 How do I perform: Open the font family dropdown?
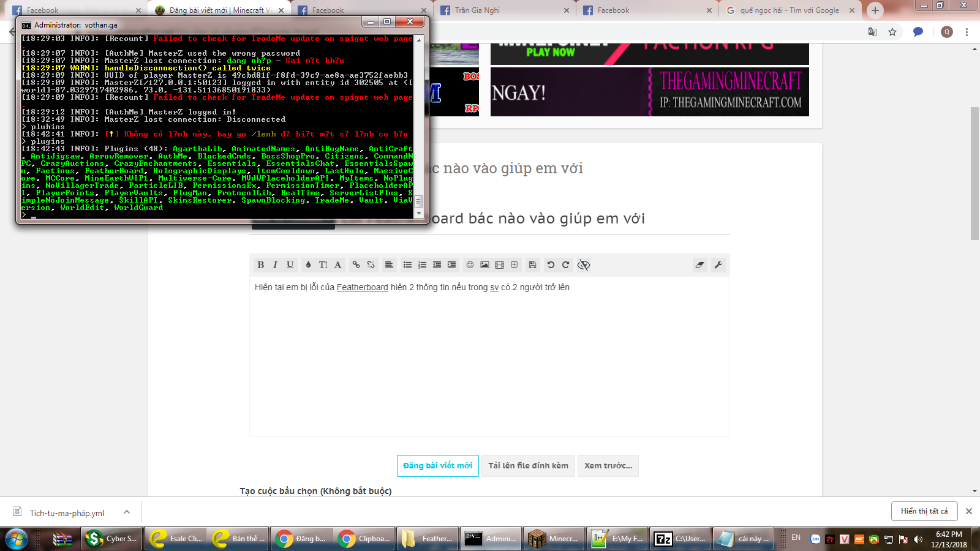pyautogui.click(x=337, y=265)
